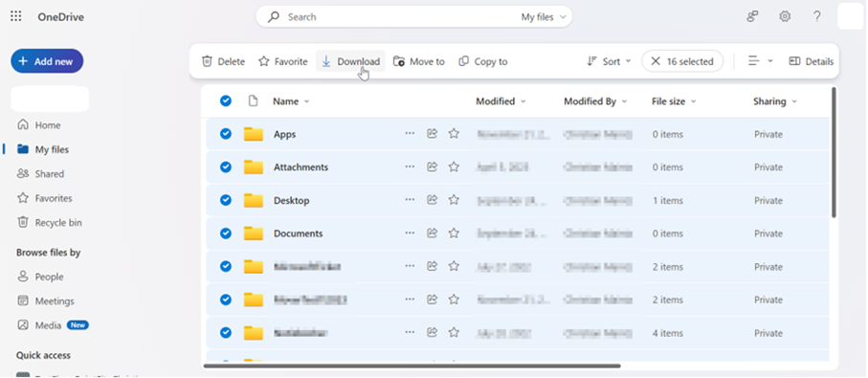Share the Apps folder

click(432, 133)
